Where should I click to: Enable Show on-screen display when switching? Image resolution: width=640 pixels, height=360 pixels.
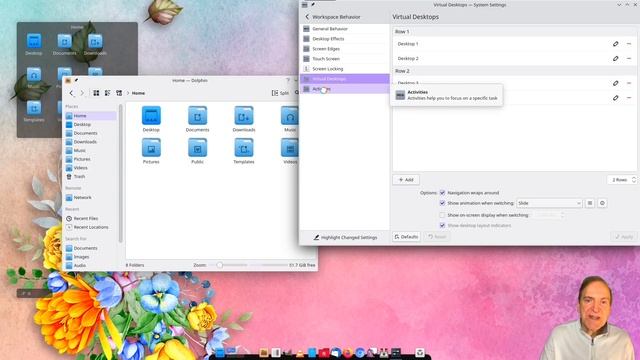click(442, 215)
